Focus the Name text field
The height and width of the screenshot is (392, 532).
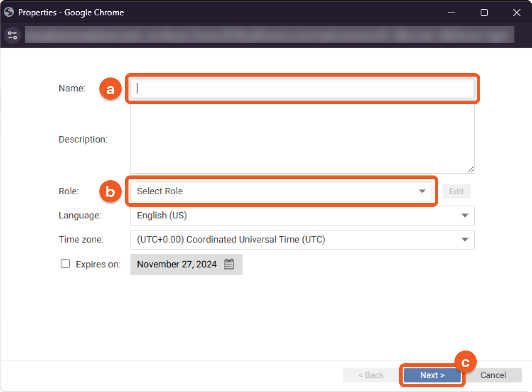pos(302,88)
